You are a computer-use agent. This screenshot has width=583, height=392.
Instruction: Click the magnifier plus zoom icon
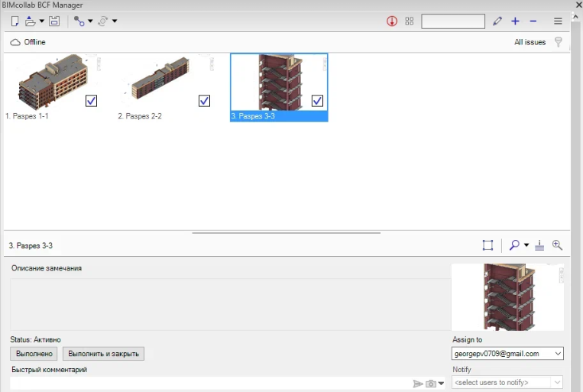pos(557,245)
